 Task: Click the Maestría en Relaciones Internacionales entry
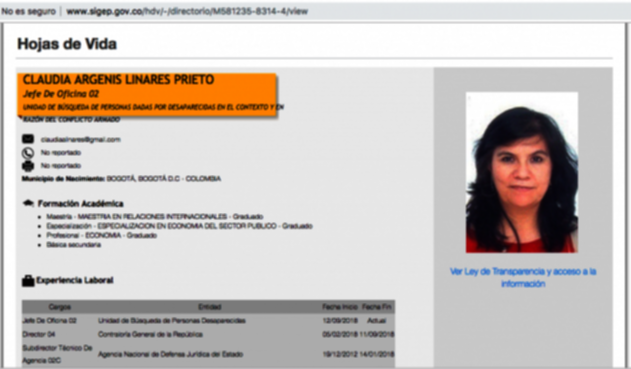tap(155, 216)
